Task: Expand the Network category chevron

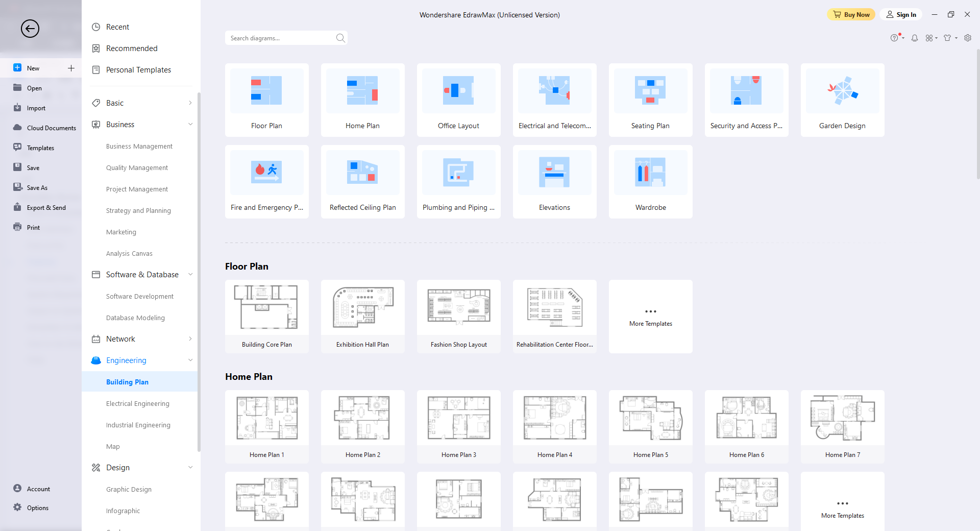Action: click(190, 339)
